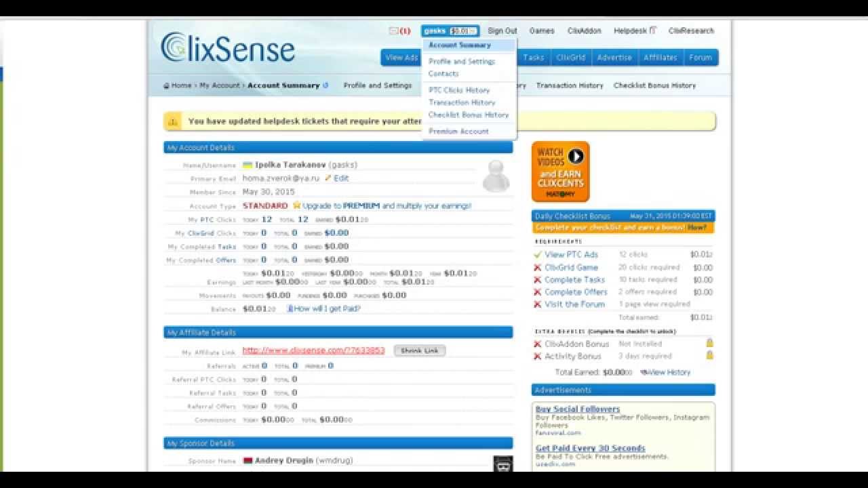This screenshot has height=488, width=868.
Task: Open the View PTC Ads checklist link
Action: click(x=572, y=255)
